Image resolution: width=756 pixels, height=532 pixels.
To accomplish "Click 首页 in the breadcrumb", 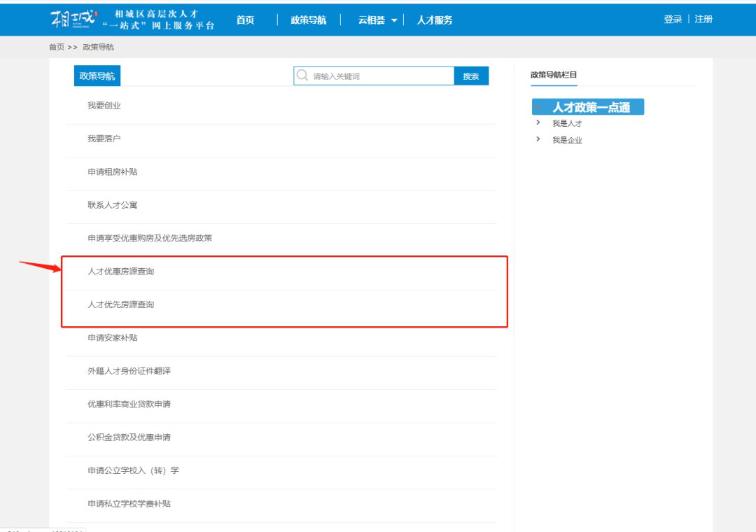I will pos(57,47).
